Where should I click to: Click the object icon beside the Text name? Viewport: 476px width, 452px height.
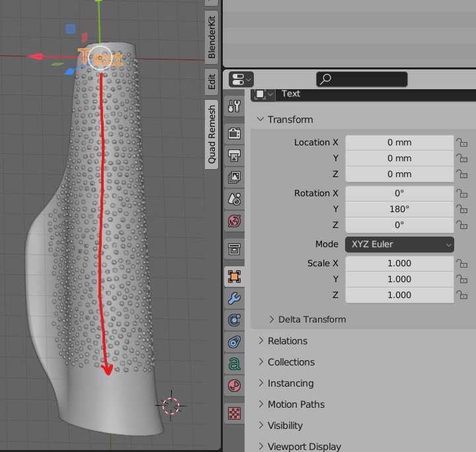[263, 94]
